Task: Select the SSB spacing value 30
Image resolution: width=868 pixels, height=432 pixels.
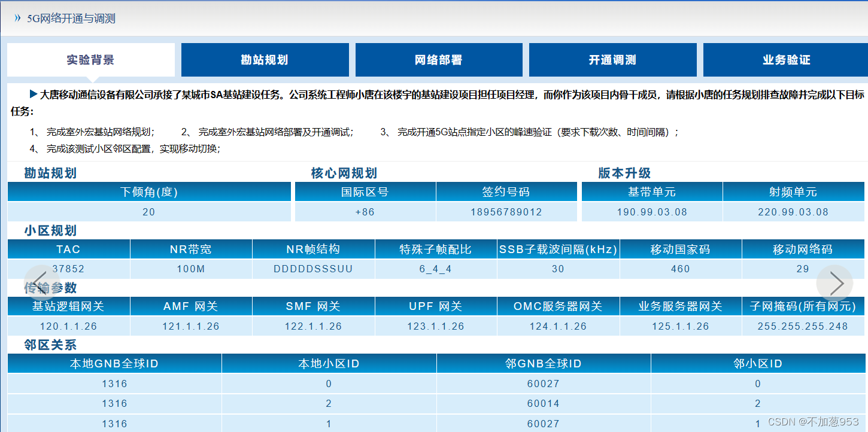Action: click(x=559, y=269)
